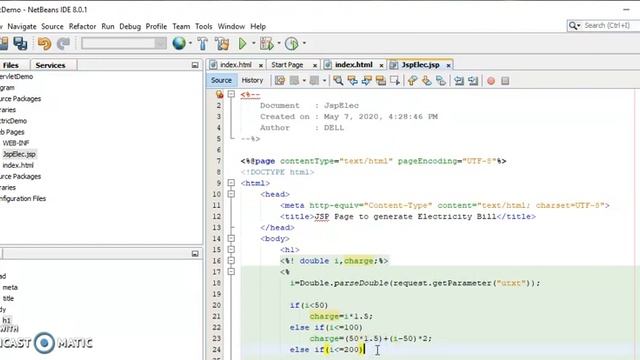Collapse the html fold at line 9
This screenshot has width=640, height=360.
tap(231, 183)
